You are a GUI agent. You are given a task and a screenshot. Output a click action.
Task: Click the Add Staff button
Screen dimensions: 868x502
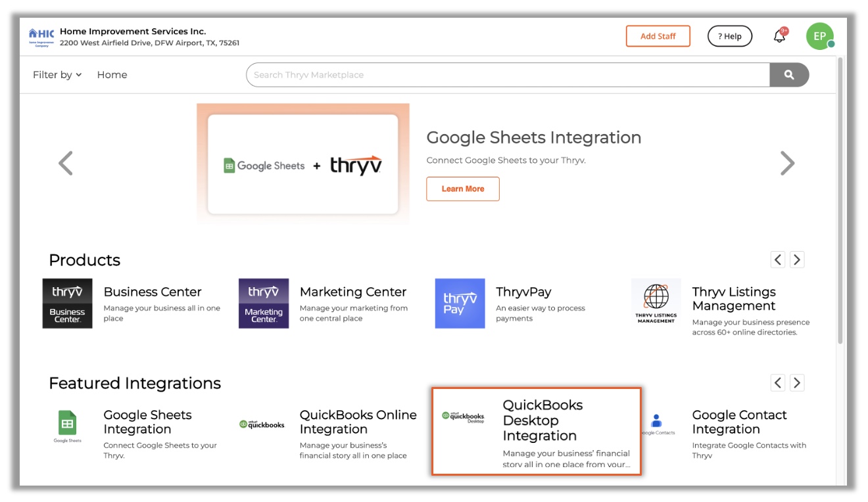coord(658,36)
